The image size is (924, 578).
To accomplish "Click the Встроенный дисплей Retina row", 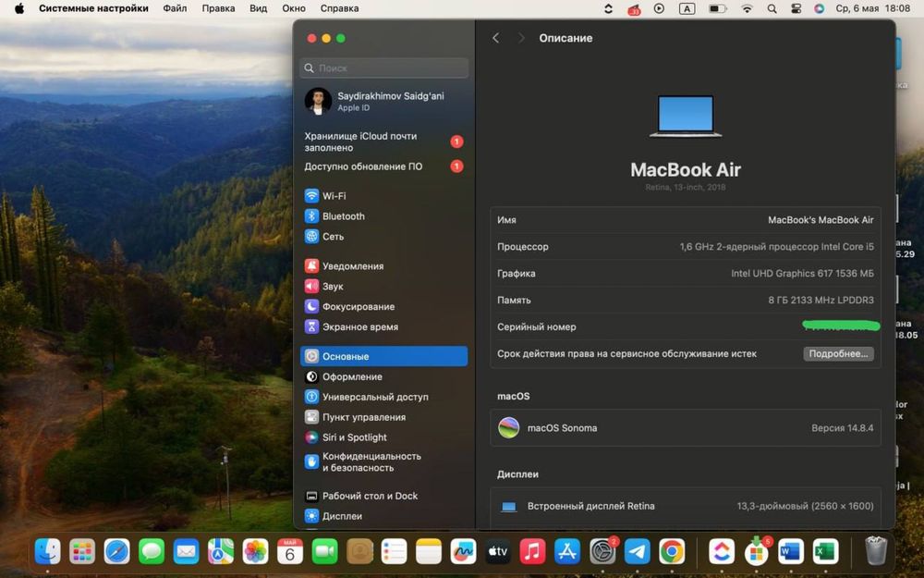I will click(x=686, y=506).
